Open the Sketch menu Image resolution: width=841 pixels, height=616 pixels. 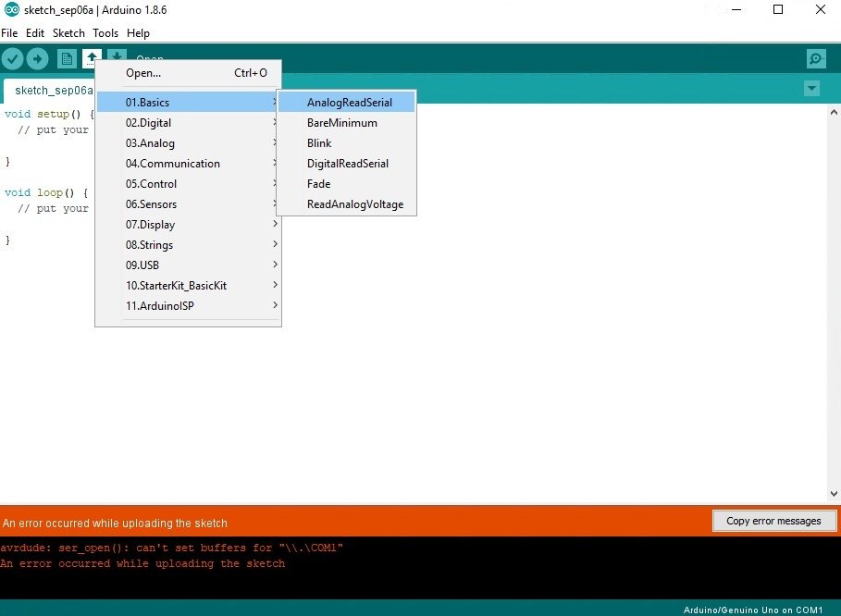(x=68, y=32)
